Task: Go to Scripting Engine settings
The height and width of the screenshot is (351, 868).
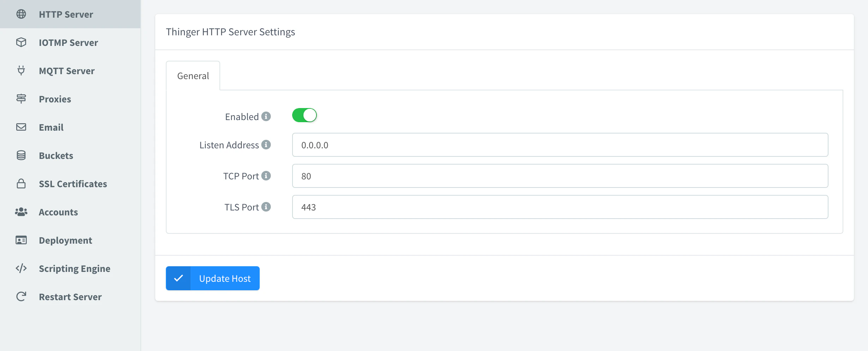Action: click(x=70, y=268)
